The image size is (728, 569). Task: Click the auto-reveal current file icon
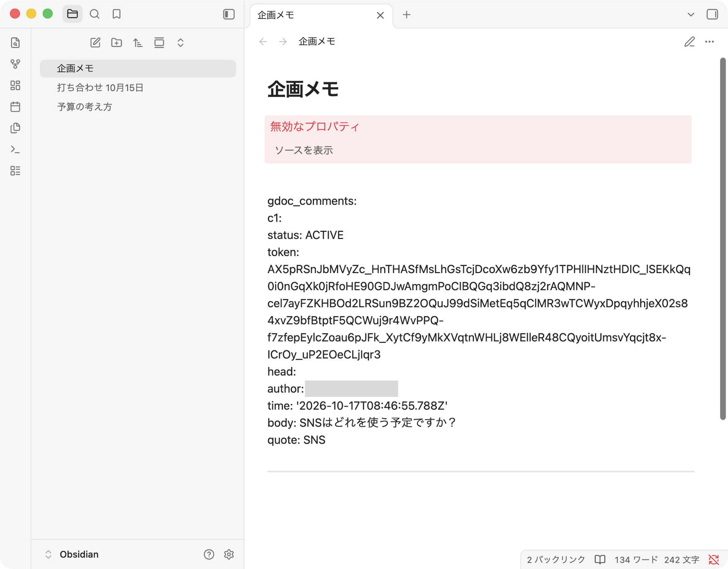click(159, 42)
